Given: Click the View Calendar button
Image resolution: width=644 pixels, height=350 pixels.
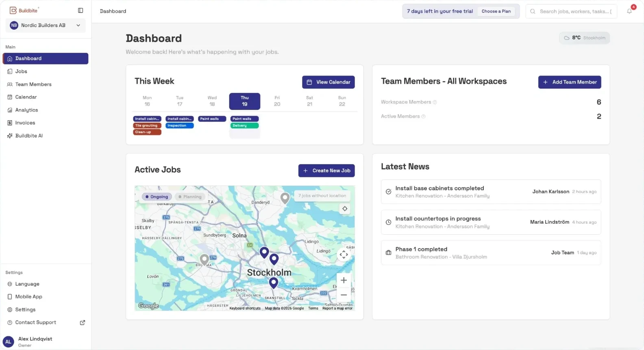Looking at the screenshot, I should pos(329,82).
